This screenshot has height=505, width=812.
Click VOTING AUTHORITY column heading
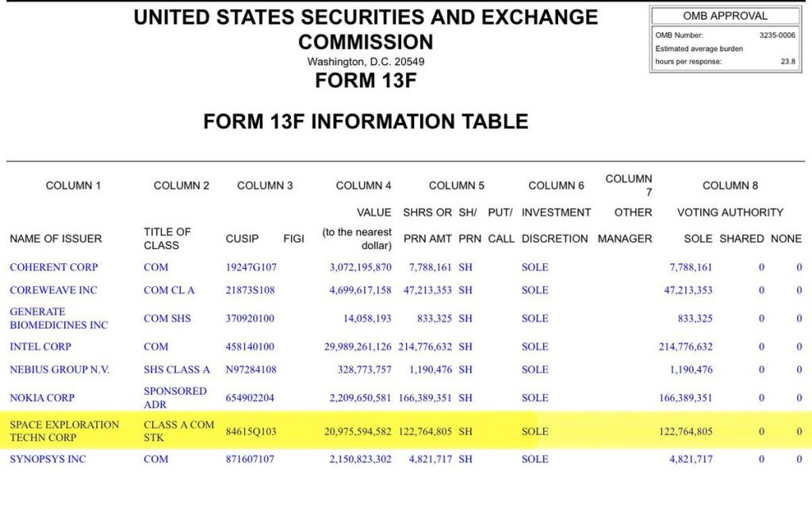click(x=730, y=212)
